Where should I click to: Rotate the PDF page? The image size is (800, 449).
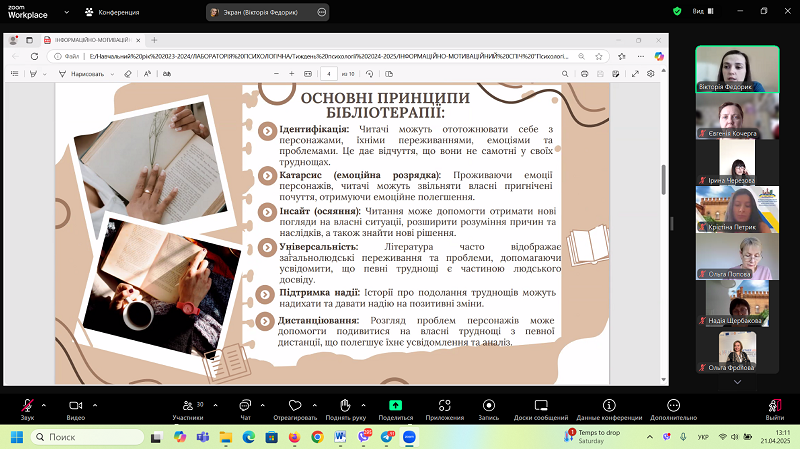coord(369,74)
